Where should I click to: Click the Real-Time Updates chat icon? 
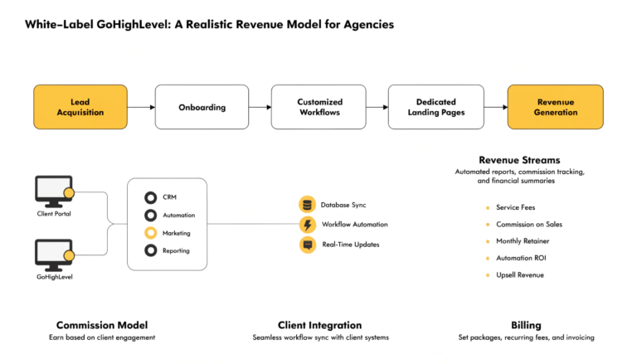[308, 245]
